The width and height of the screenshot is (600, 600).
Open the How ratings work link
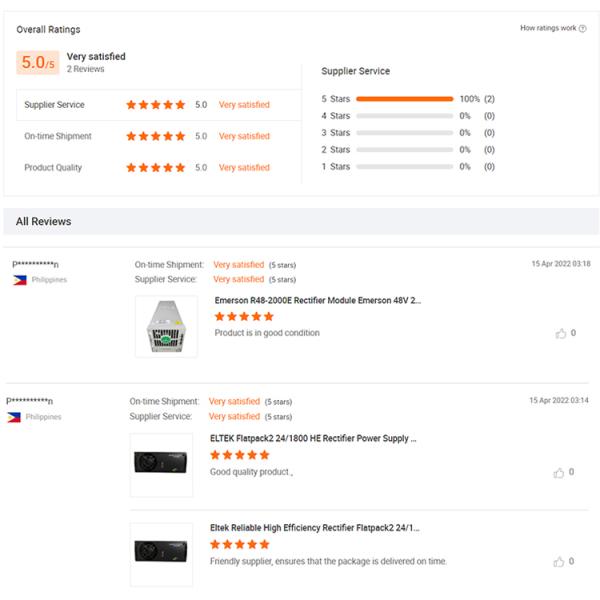point(547,29)
